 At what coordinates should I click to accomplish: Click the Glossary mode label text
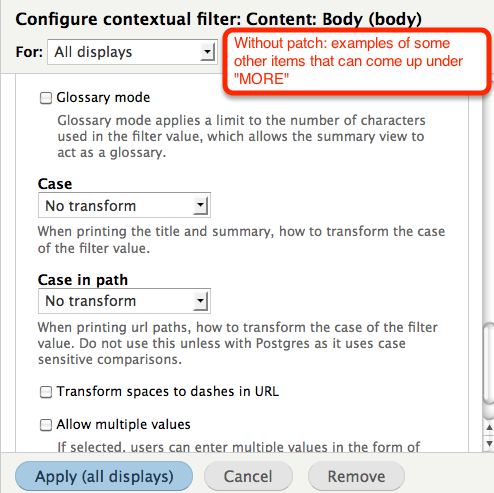click(x=103, y=98)
